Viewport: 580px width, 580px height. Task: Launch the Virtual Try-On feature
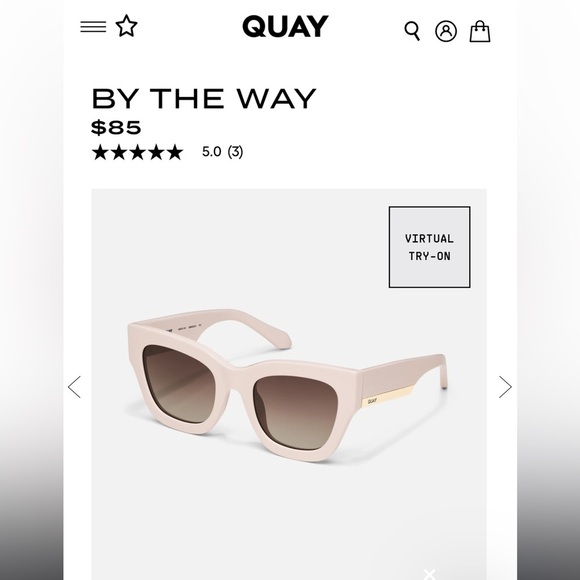pyautogui.click(x=429, y=247)
